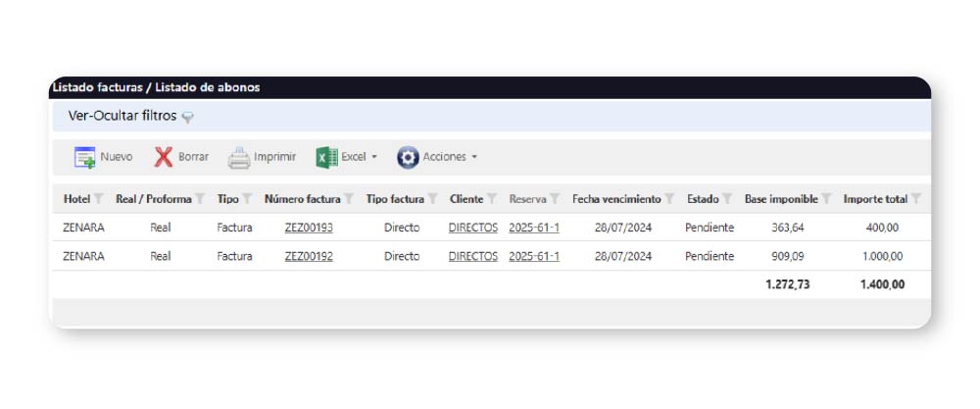Click filter icon on Tipo factura column
Viewport: 980px width, 409px height.
(x=432, y=199)
